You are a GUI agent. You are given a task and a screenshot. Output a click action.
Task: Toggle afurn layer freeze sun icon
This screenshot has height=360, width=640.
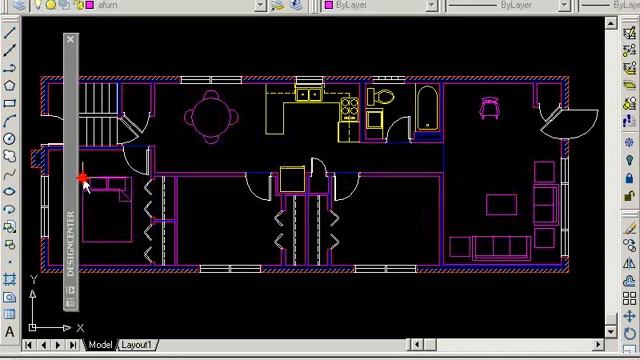51,5
